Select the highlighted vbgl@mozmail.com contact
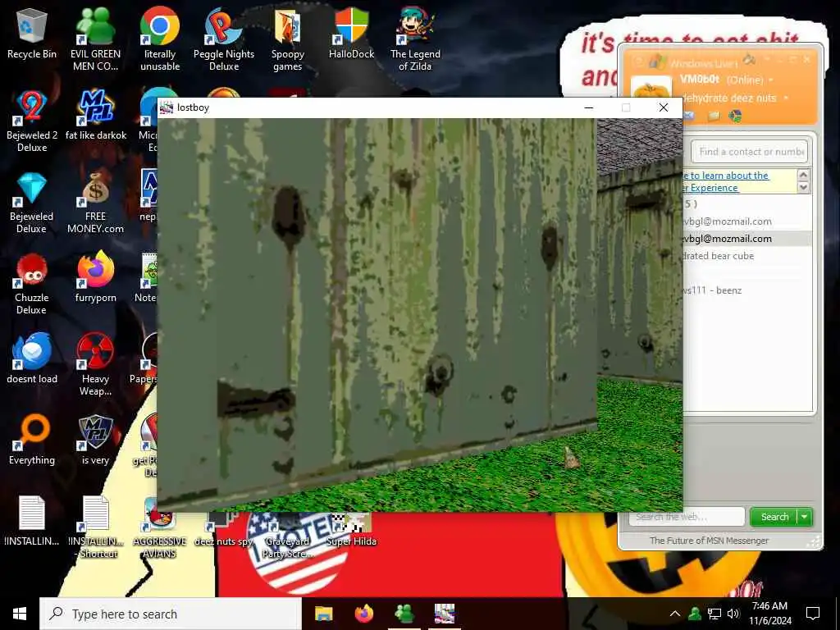 point(747,239)
